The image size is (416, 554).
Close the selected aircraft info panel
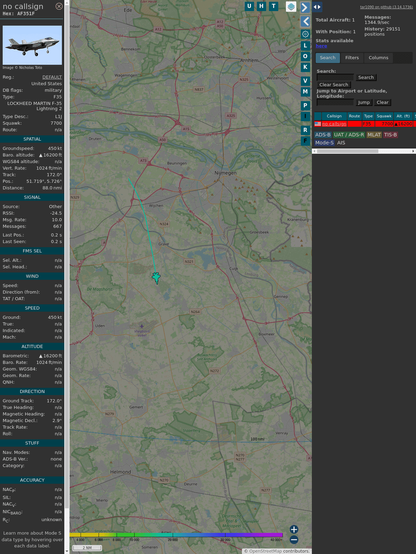click(x=59, y=6)
